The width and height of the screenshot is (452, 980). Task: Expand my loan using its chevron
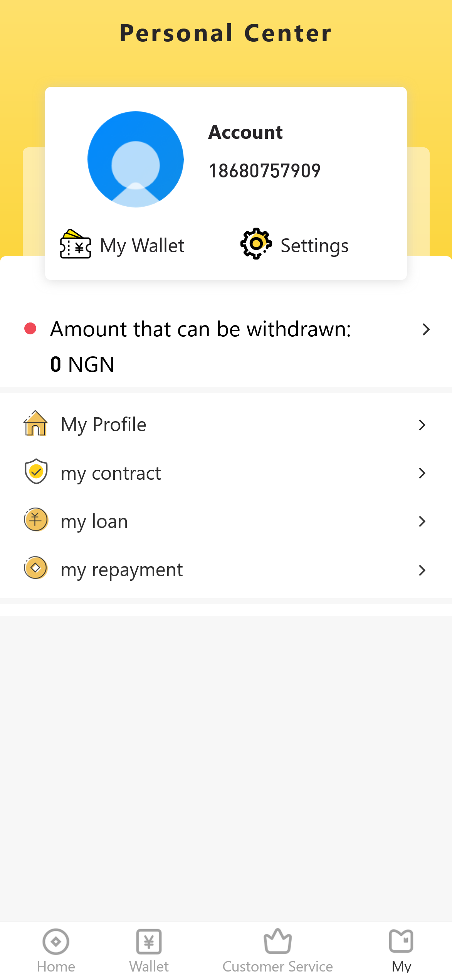(x=422, y=521)
